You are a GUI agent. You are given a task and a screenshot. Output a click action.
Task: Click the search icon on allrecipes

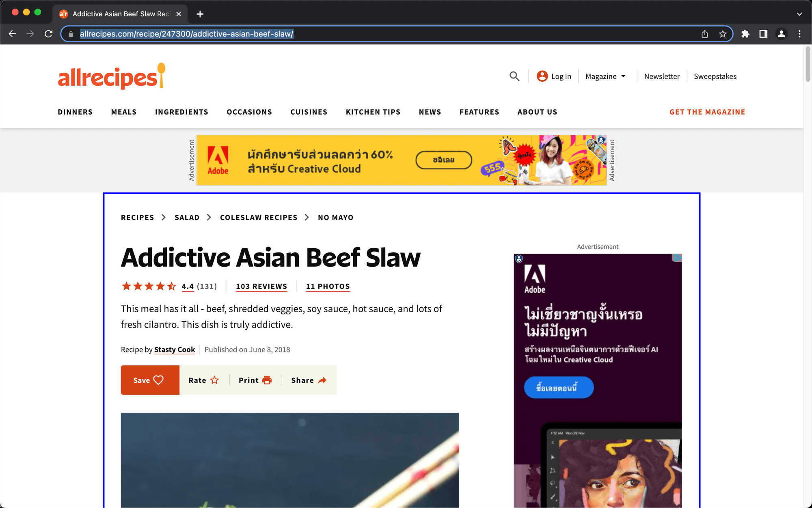tap(514, 76)
